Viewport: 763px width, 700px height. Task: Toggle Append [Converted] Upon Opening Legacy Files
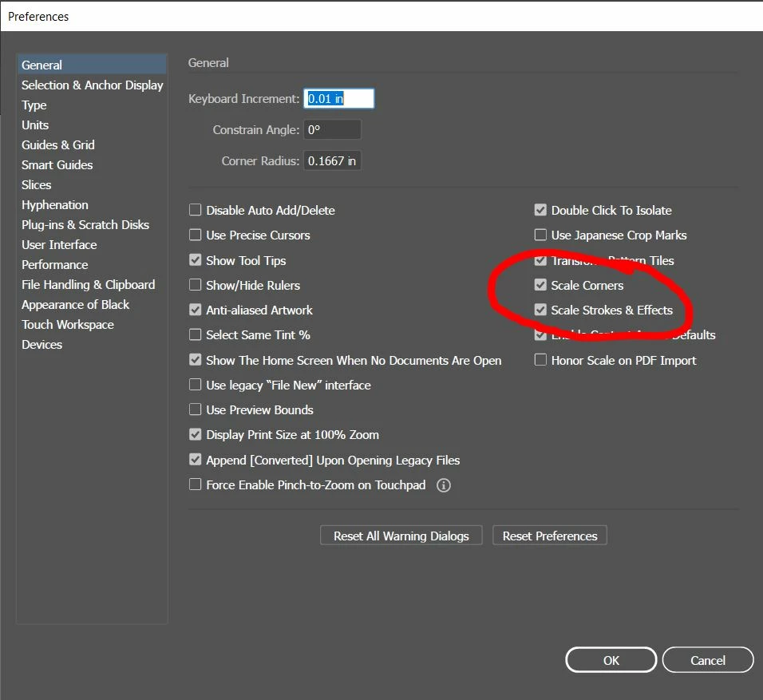(195, 460)
